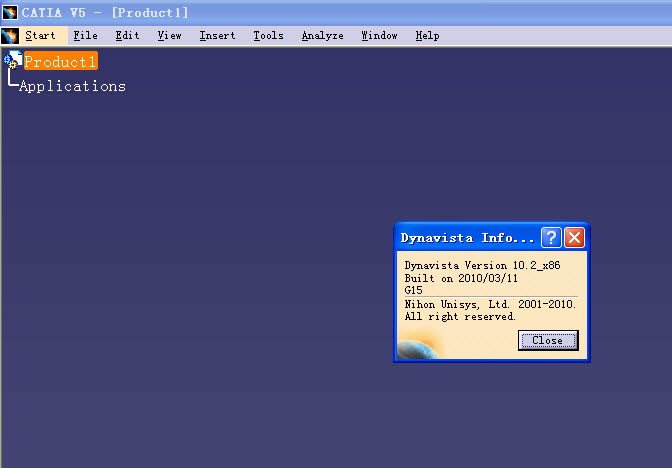Close the Dynavista Info dialog with red X
The width and height of the screenshot is (672, 468).
click(574, 237)
